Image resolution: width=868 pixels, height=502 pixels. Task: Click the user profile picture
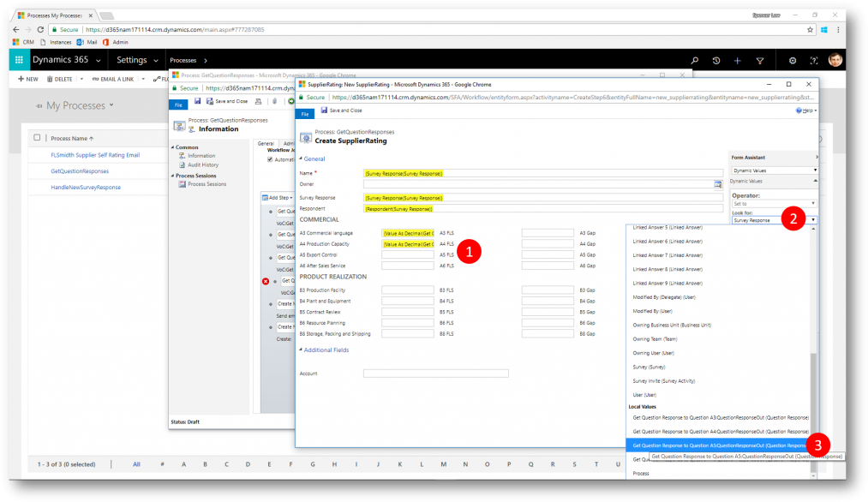[835, 60]
